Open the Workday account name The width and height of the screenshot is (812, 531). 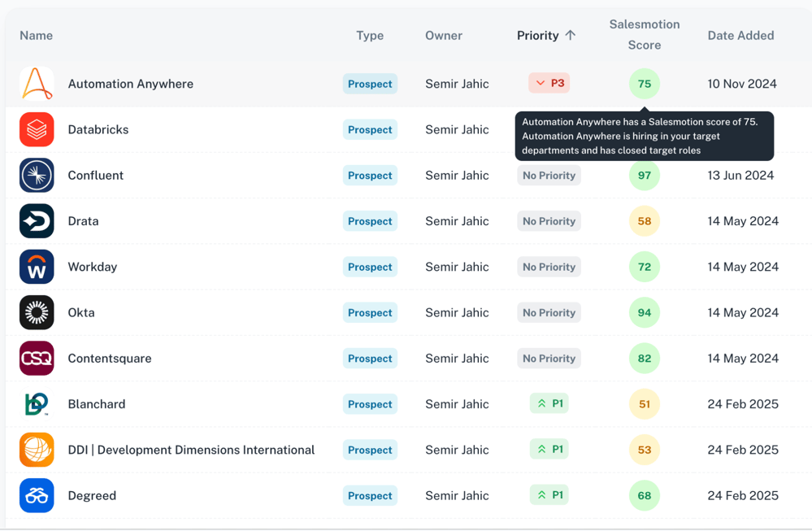pyautogui.click(x=92, y=267)
